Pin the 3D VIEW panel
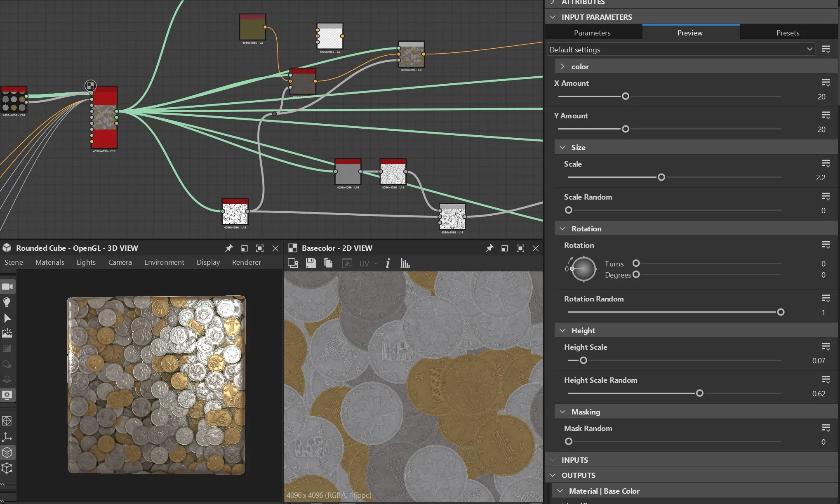 point(228,248)
